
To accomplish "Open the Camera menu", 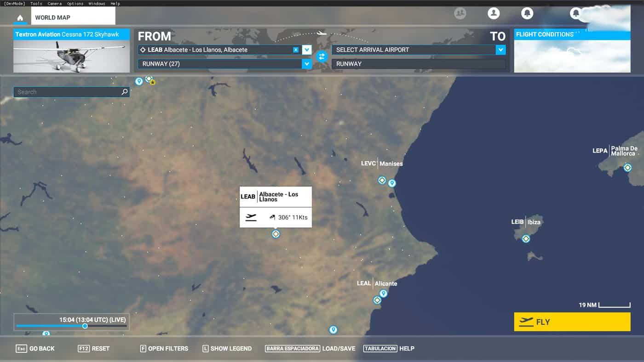I will tap(54, 3).
